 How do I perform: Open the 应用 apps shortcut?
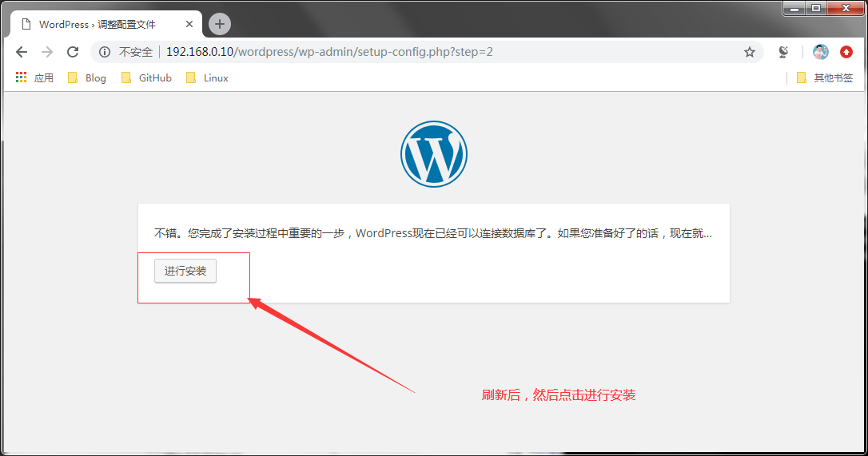35,78
